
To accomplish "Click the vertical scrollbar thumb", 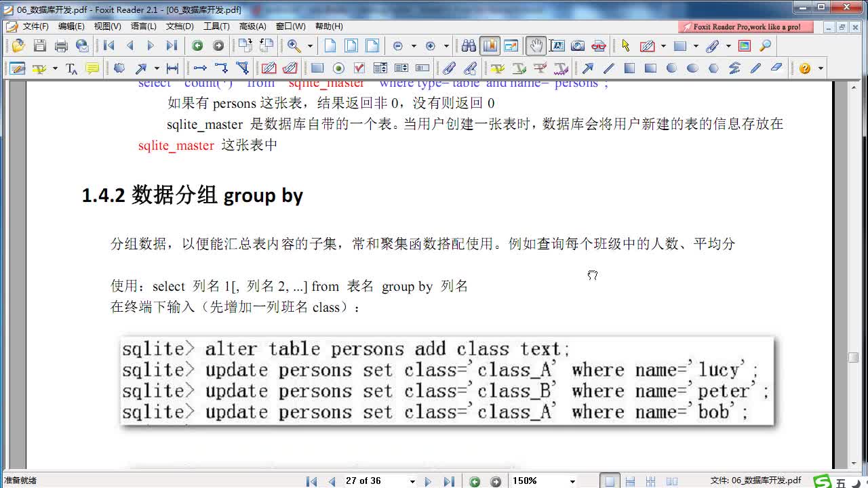I will click(x=853, y=357).
